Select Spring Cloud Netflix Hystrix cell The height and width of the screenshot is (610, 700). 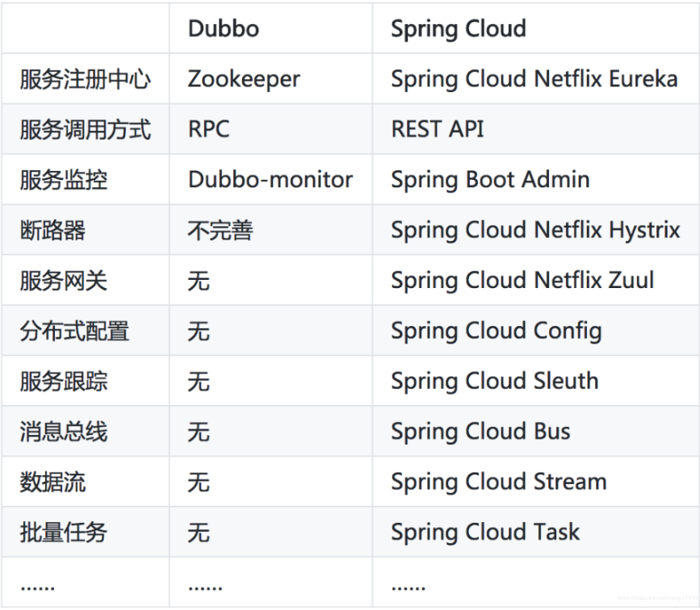(x=535, y=231)
